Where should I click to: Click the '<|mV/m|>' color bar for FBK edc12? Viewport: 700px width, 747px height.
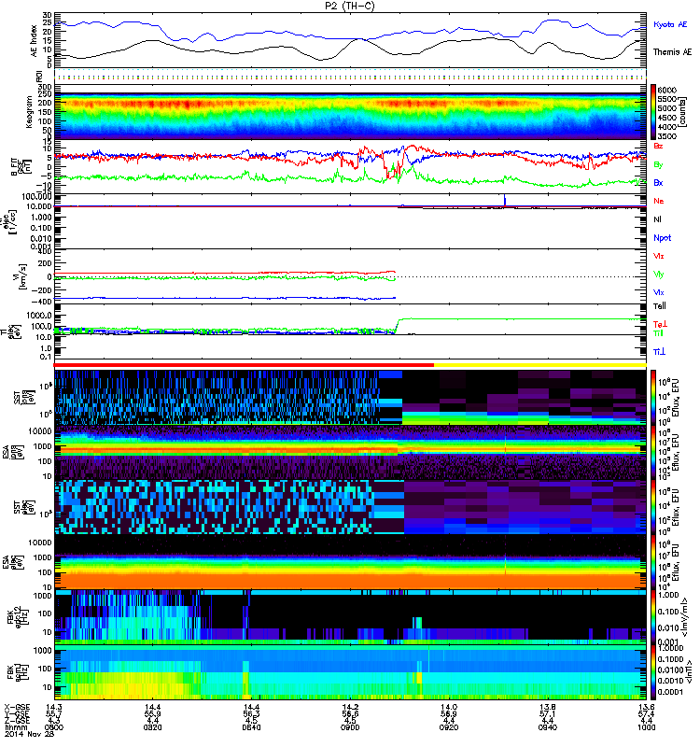point(653,618)
